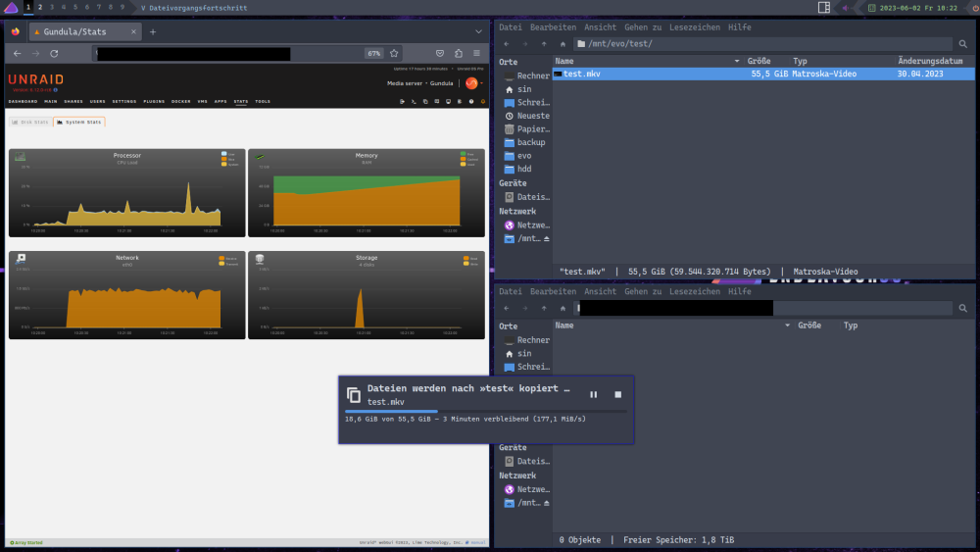Open Datei menu in upper file manager
The width and height of the screenshot is (980, 552).
pyautogui.click(x=510, y=27)
